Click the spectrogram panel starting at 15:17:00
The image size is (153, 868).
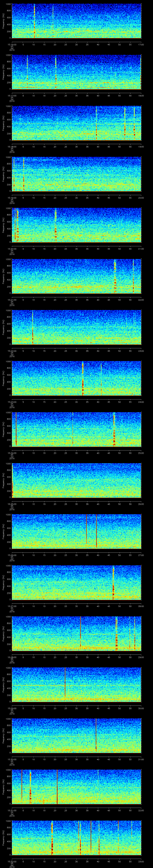click(77, 72)
